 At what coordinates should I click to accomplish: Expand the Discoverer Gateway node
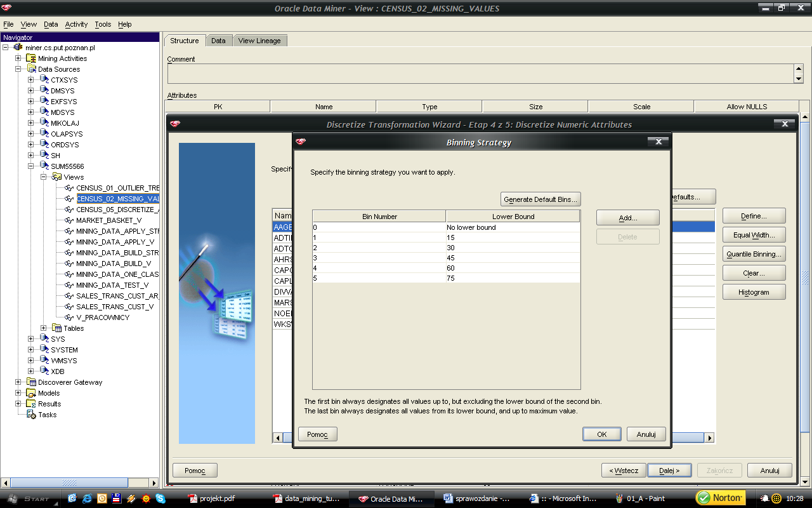[18, 382]
